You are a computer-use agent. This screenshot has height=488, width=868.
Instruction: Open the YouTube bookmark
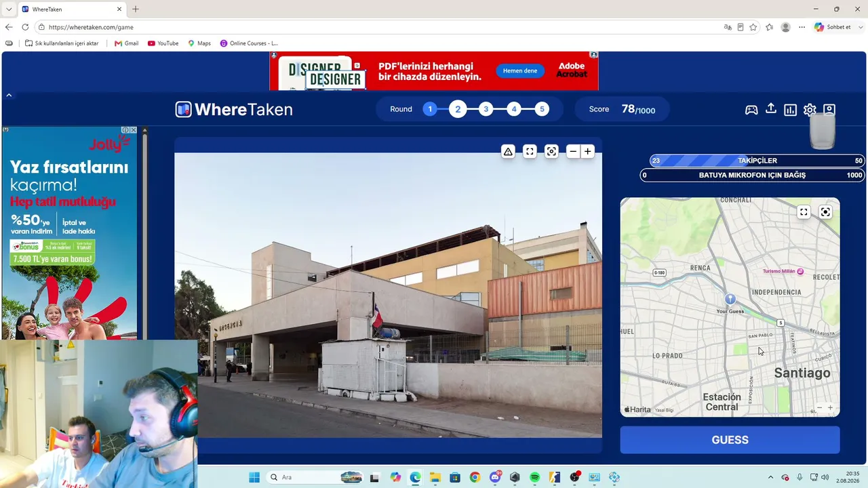(163, 43)
